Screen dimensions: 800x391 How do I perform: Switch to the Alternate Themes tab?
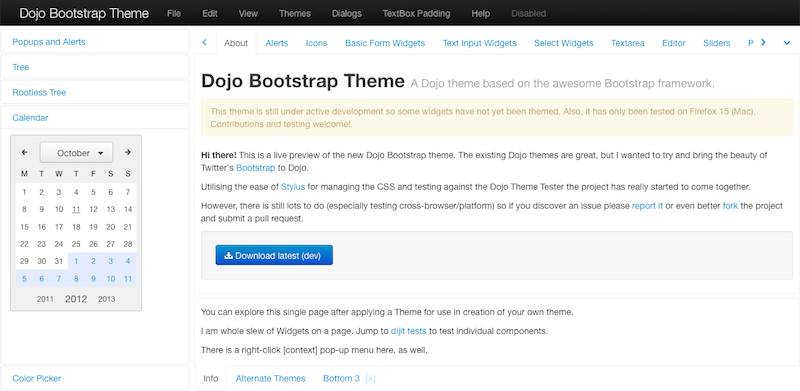[270, 379]
